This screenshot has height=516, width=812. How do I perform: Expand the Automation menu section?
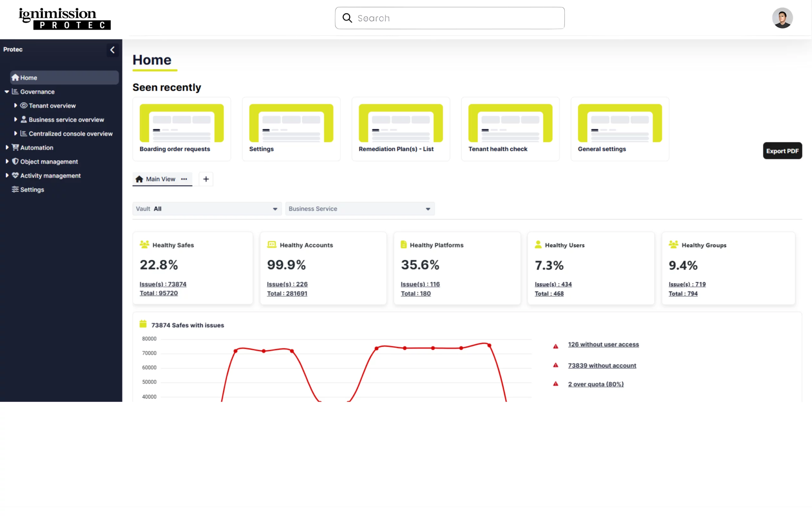[x=7, y=148]
